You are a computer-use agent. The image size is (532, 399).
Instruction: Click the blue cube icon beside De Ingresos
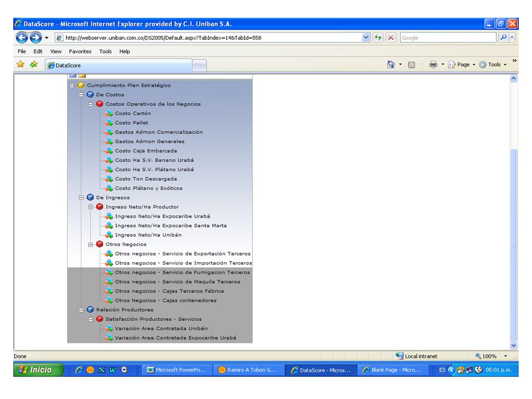click(90, 197)
